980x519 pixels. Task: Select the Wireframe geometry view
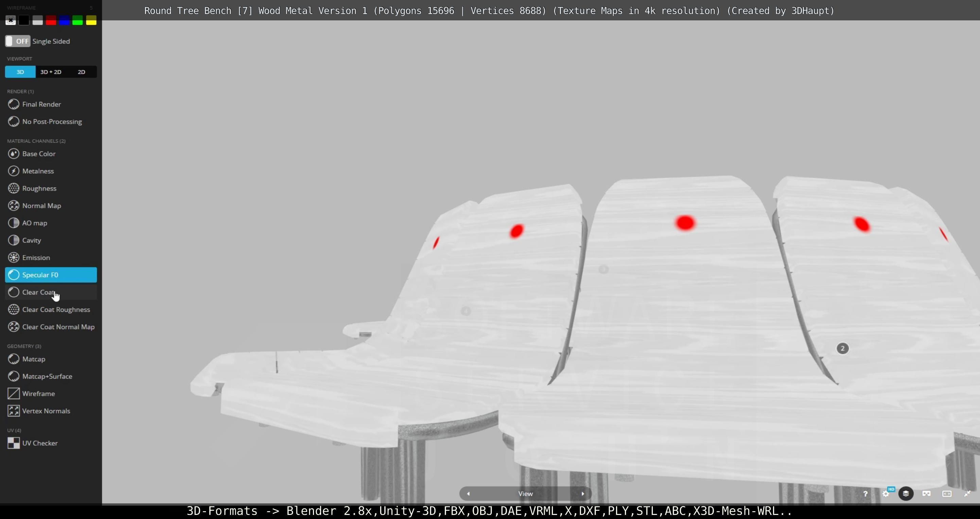38,394
